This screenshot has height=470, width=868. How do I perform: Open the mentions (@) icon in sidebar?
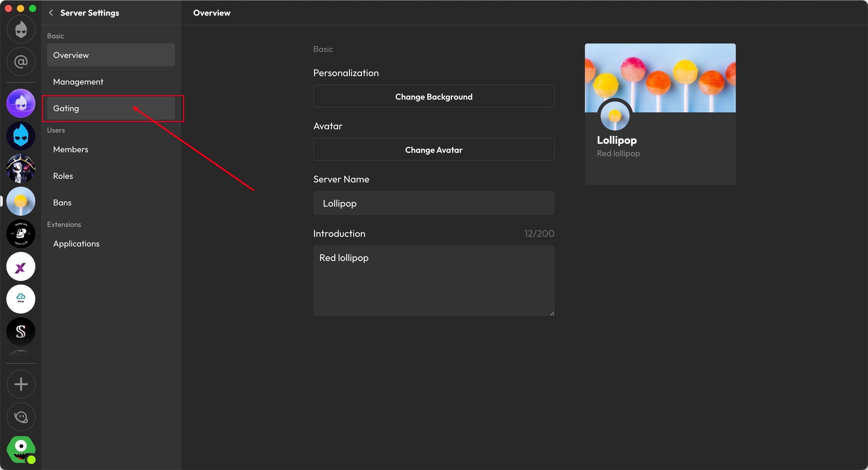(x=21, y=62)
